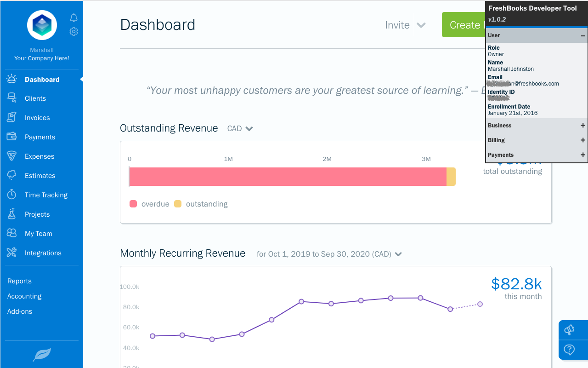This screenshot has width=588, height=368.
Task: Expand the Business section in Developer Tool
Action: point(582,125)
